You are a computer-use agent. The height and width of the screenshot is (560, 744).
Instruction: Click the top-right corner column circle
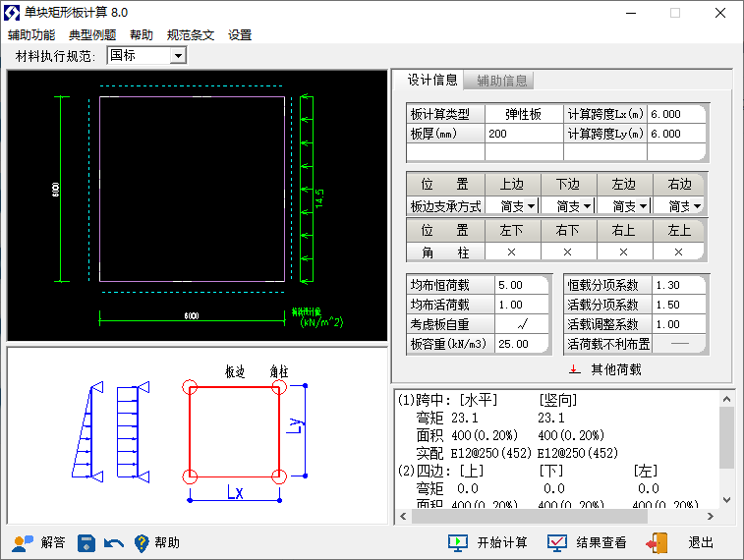[279, 387]
